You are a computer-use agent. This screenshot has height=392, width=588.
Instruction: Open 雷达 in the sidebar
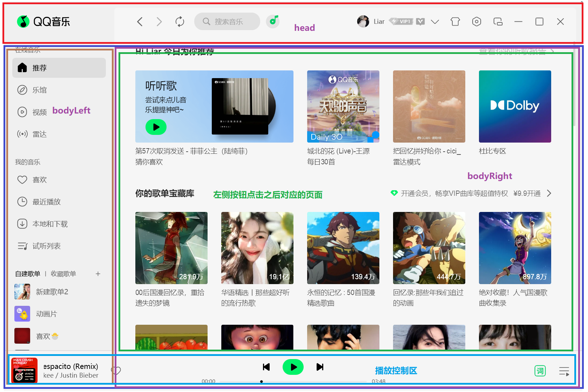coord(59,134)
